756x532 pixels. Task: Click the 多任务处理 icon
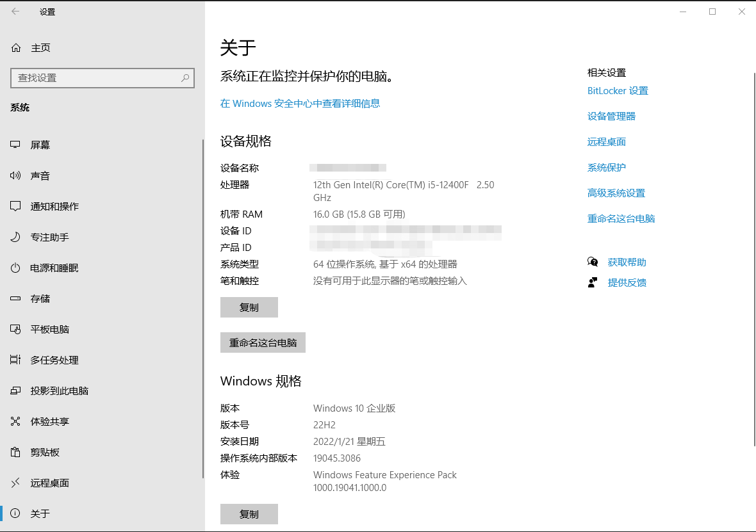coord(15,360)
